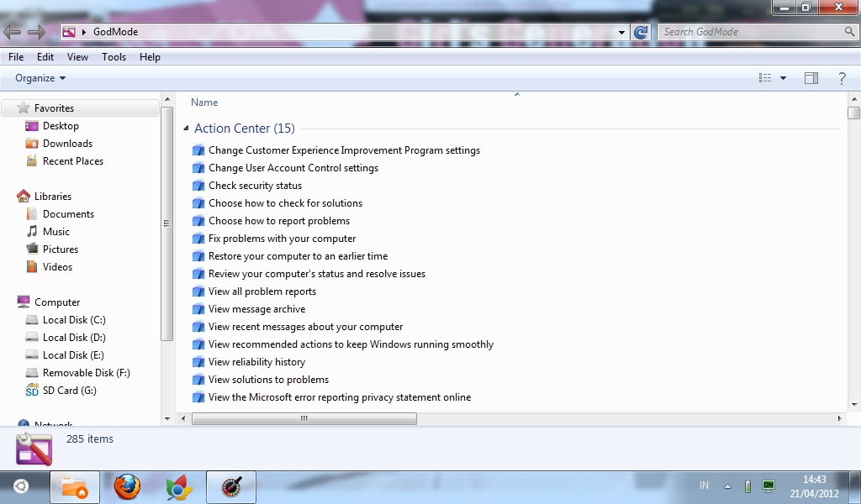Open the View menu
861x504 pixels.
(x=77, y=57)
